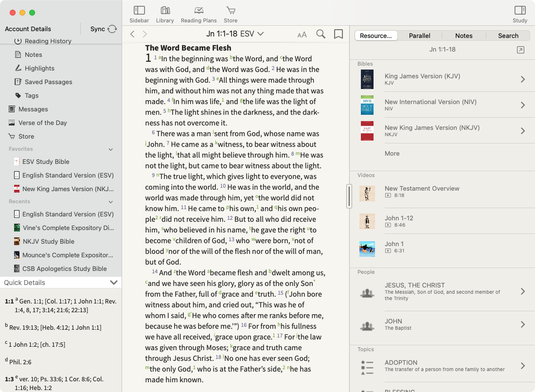Click Account Details
This screenshot has width=535, height=392.
tap(28, 29)
